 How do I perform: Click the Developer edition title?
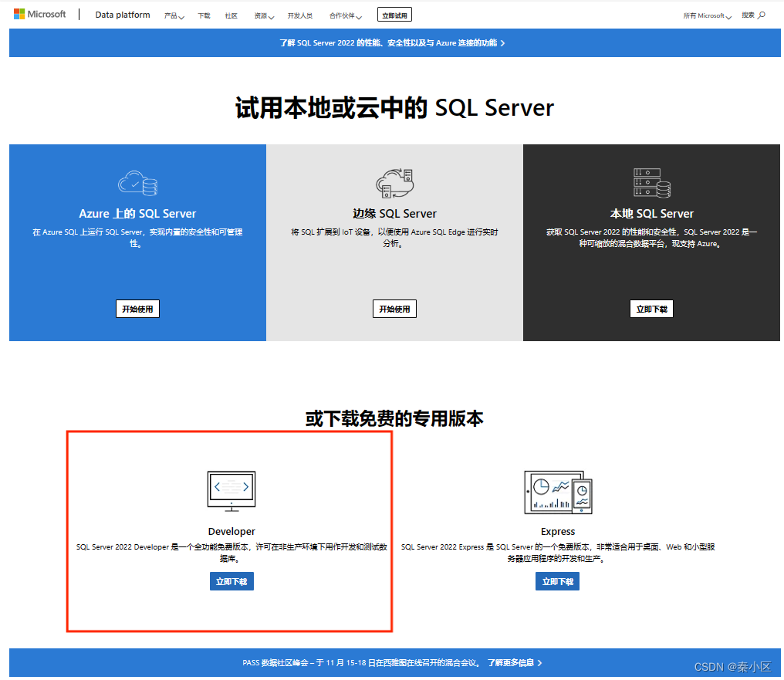point(231,532)
